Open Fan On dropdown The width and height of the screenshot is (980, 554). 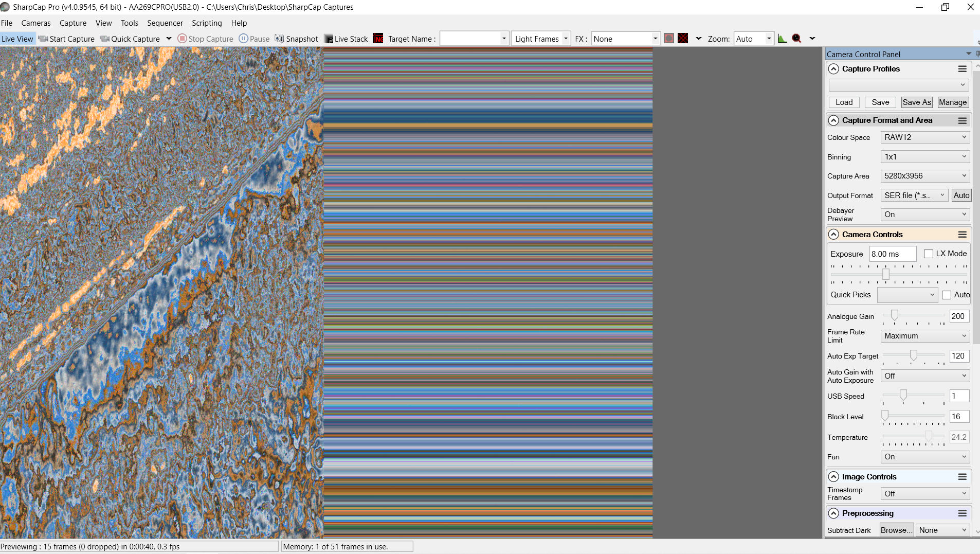925,457
